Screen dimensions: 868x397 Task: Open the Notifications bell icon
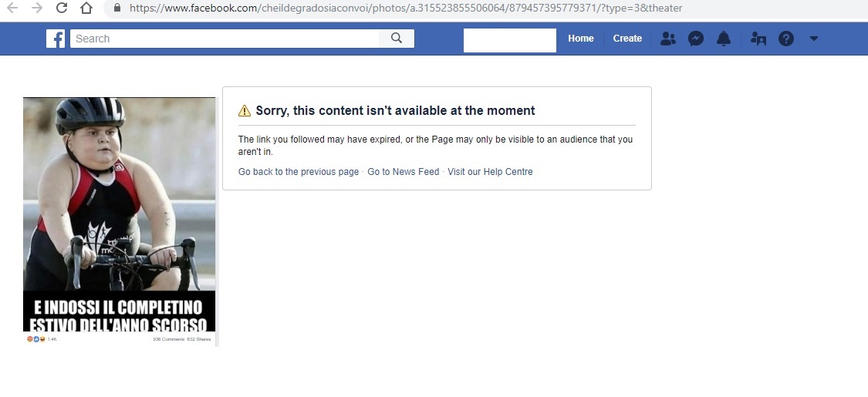pos(724,38)
